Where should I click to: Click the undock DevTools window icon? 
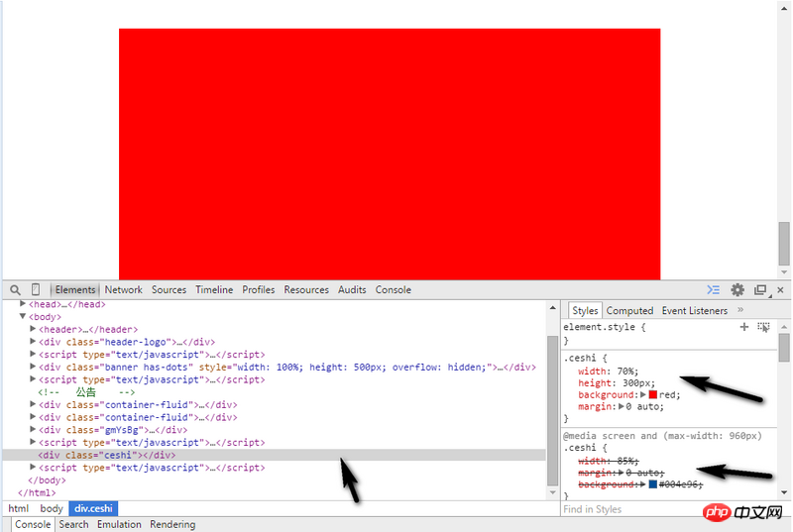[x=760, y=289]
